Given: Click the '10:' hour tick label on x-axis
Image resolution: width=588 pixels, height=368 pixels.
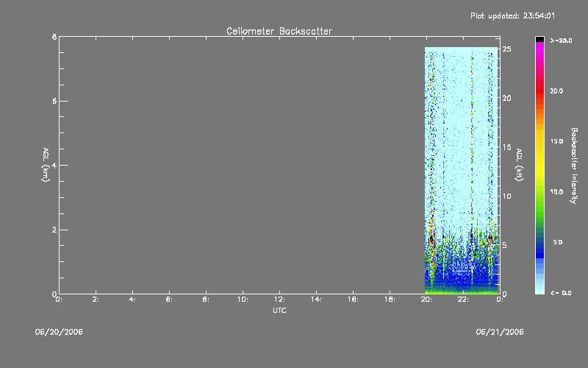Looking at the screenshot, I should pos(243,300).
